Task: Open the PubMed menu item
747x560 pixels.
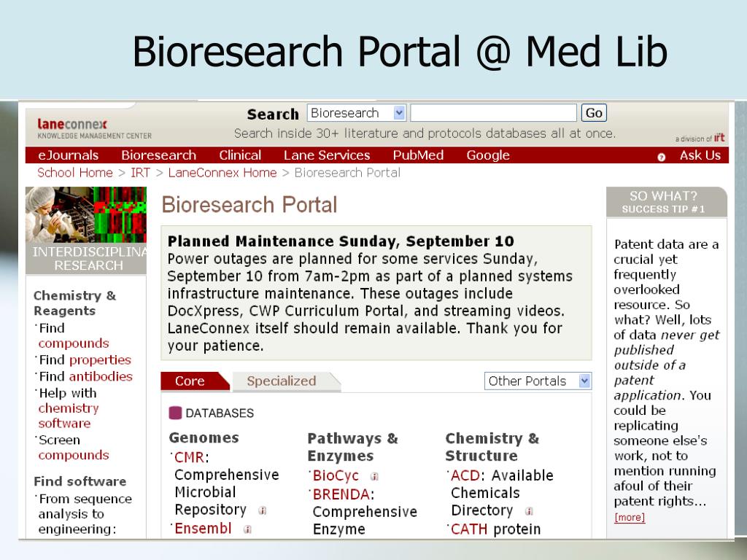Action: point(418,155)
